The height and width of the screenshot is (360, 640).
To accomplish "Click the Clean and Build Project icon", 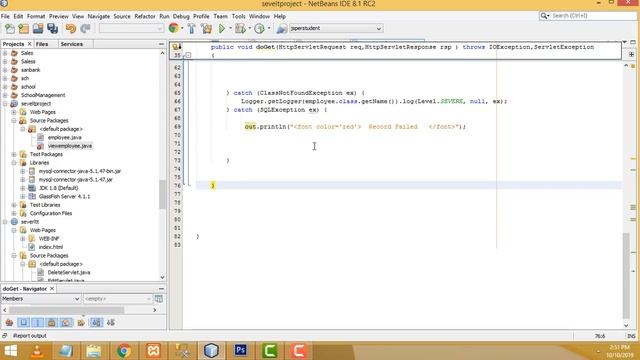I will pos(207,29).
